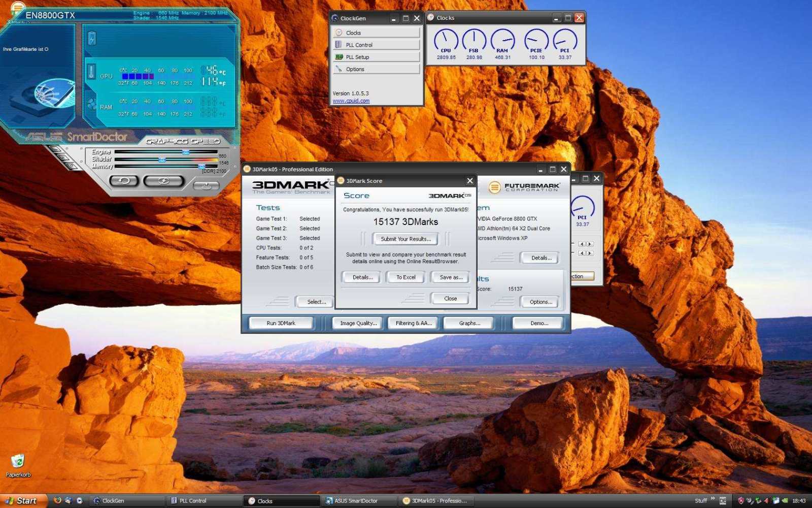Click the battery power icon in SmartDoctor

[92, 38]
